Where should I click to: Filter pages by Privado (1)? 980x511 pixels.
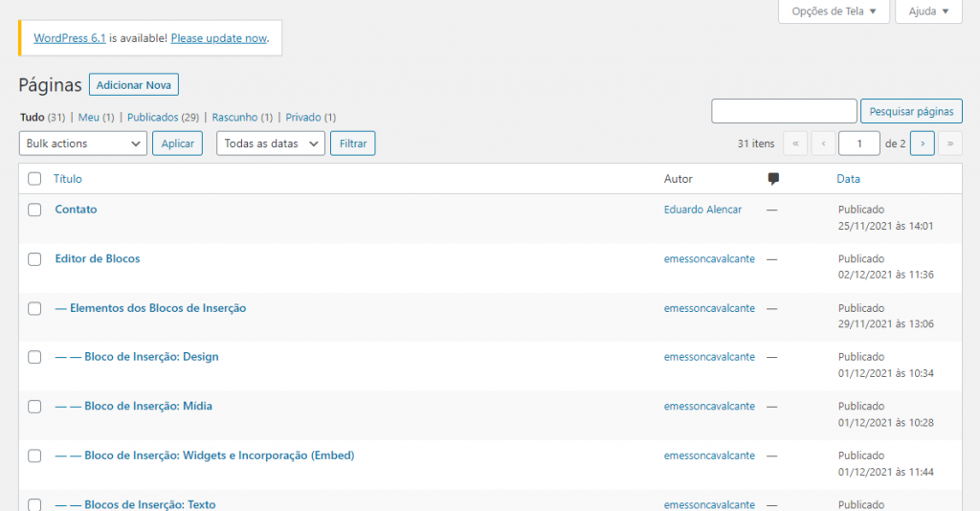click(311, 117)
